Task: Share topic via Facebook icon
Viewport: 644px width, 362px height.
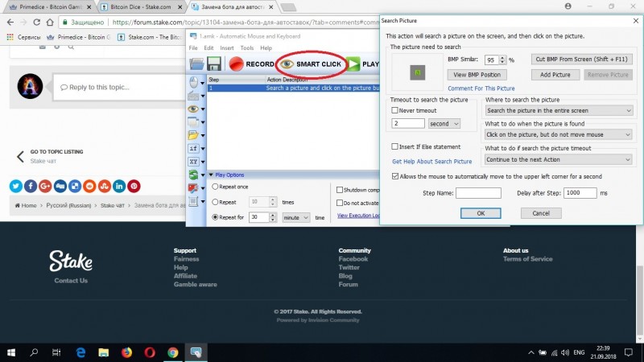Action: point(31,186)
